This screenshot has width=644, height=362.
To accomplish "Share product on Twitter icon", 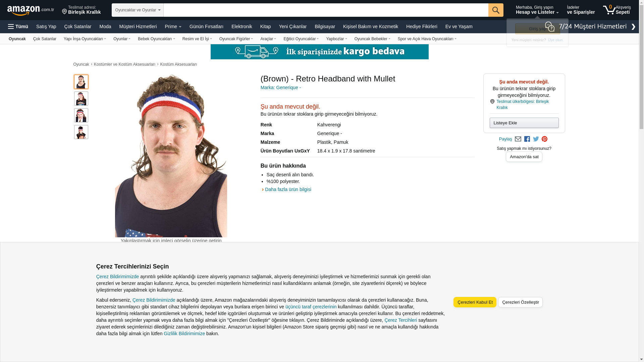I will pyautogui.click(x=536, y=139).
